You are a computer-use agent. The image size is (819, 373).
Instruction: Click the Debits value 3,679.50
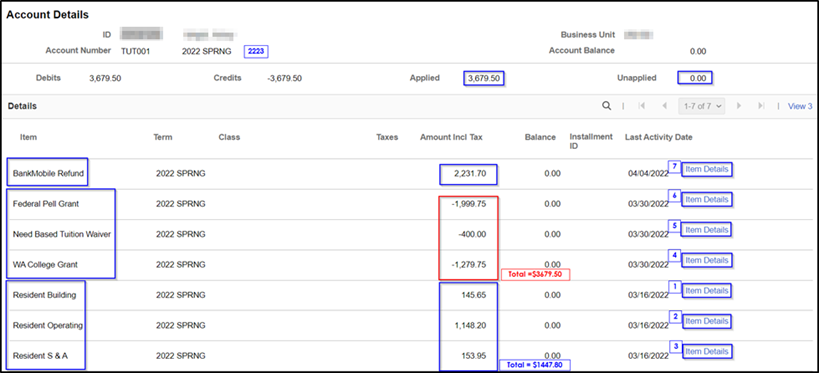(x=106, y=78)
